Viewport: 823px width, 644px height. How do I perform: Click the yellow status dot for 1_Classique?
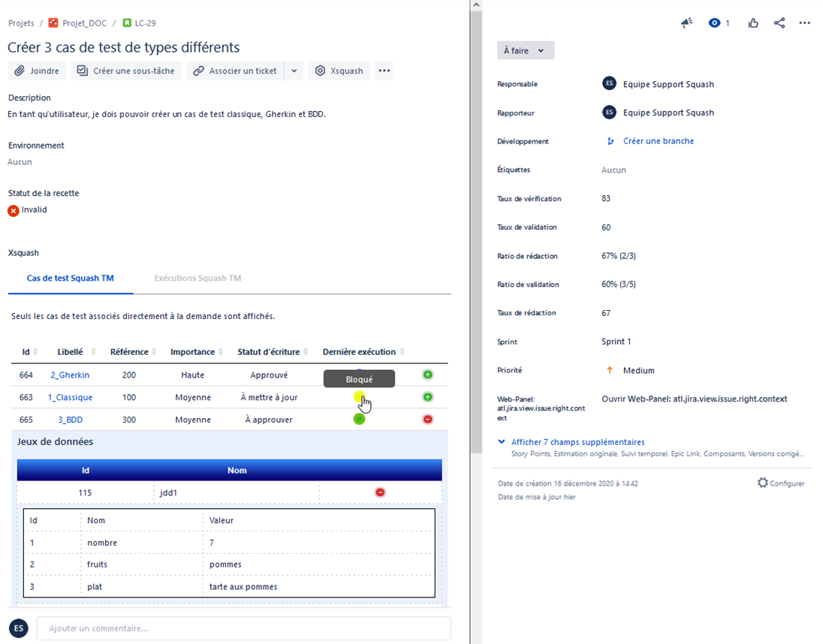pyautogui.click(x=359, y=397)
